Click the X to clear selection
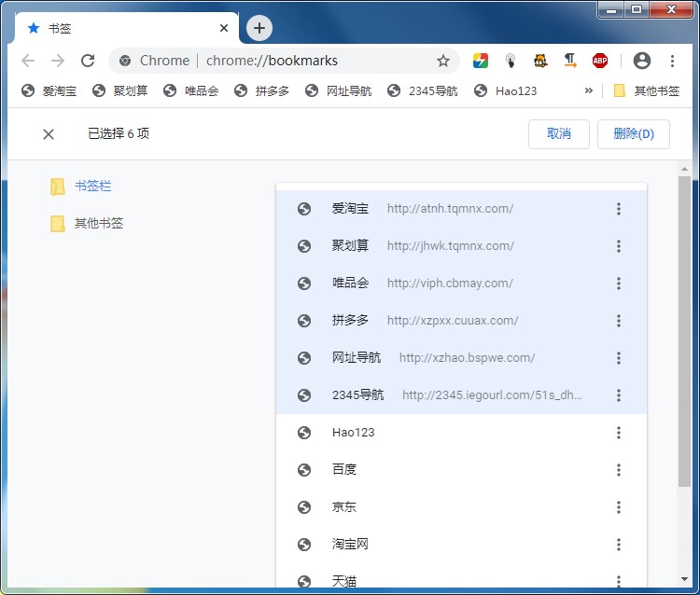The height and width of the screenshot is (595, 700). tap(49, 134)
